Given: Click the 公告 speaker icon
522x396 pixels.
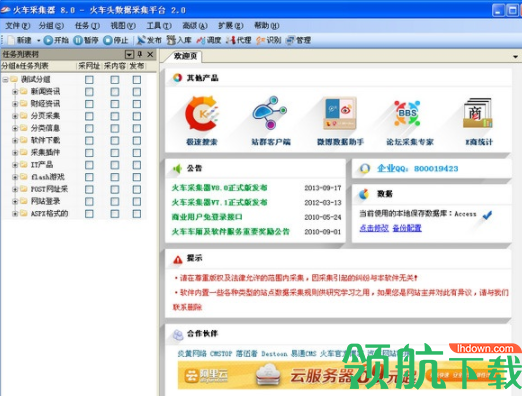Looking at the screenshot, I should click(x=177, y=169).
